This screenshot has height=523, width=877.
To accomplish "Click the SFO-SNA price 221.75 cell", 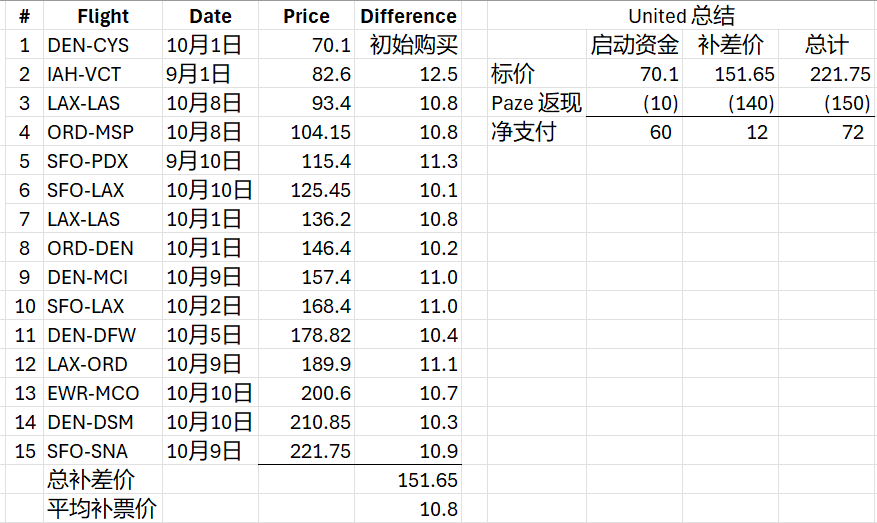I will point(307,451).
